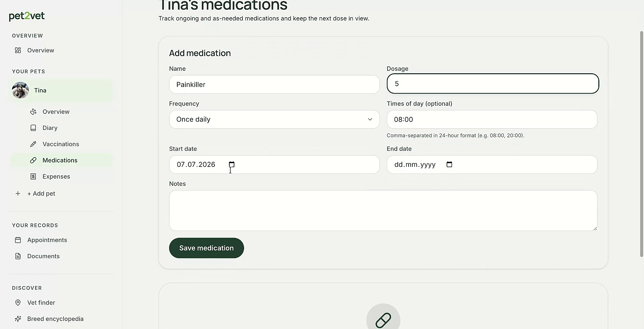
Task: Select Tina's pet avatar thumbnail
Action: 20,90
